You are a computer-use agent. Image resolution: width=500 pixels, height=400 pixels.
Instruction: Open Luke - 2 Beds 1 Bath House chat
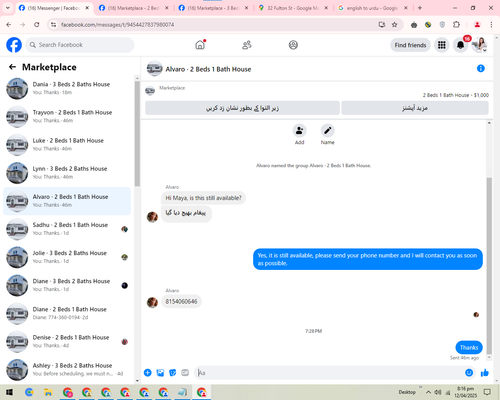[67, 145]
